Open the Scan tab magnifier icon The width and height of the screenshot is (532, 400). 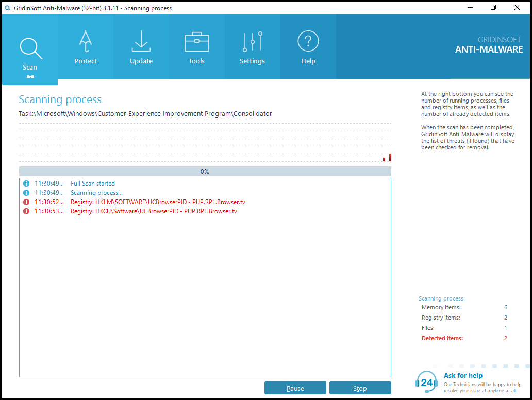tap(31, 48)
